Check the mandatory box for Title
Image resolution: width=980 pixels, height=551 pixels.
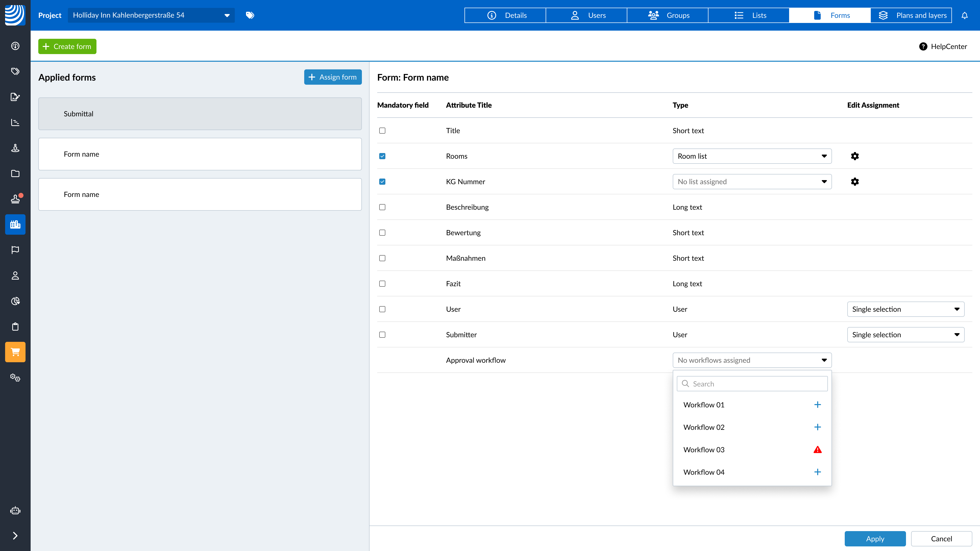click(382, 130)
